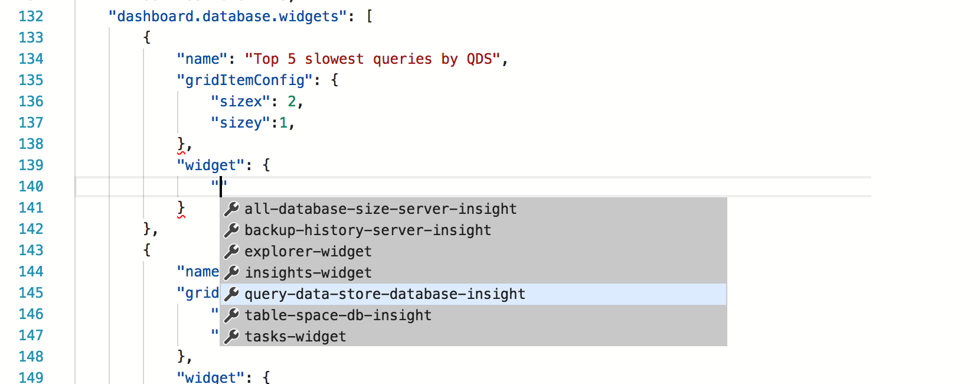The image size is (980, 384).
Task: Select the backup-history-server-insight suggestion
Action: [x=368, y=230]
